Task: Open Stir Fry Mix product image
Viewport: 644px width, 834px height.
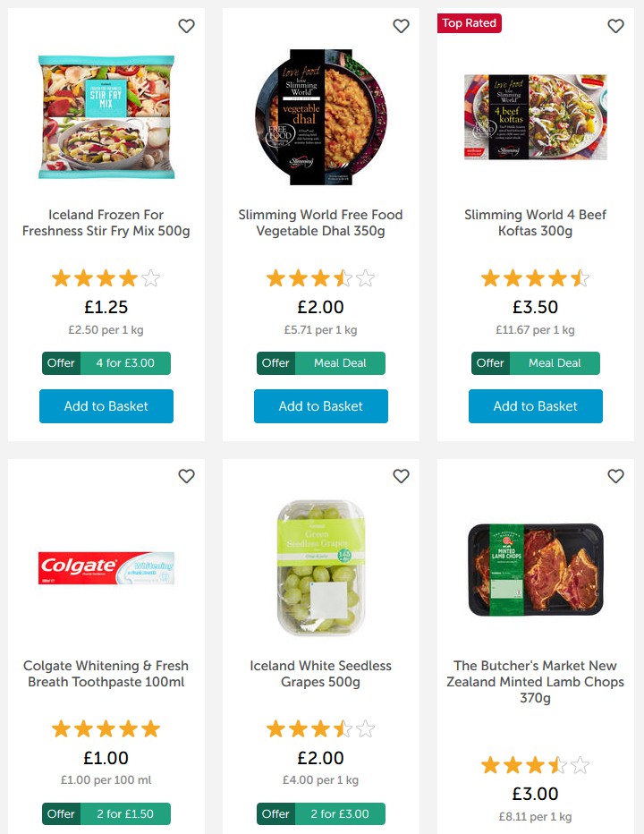Action: pos(106,117)
